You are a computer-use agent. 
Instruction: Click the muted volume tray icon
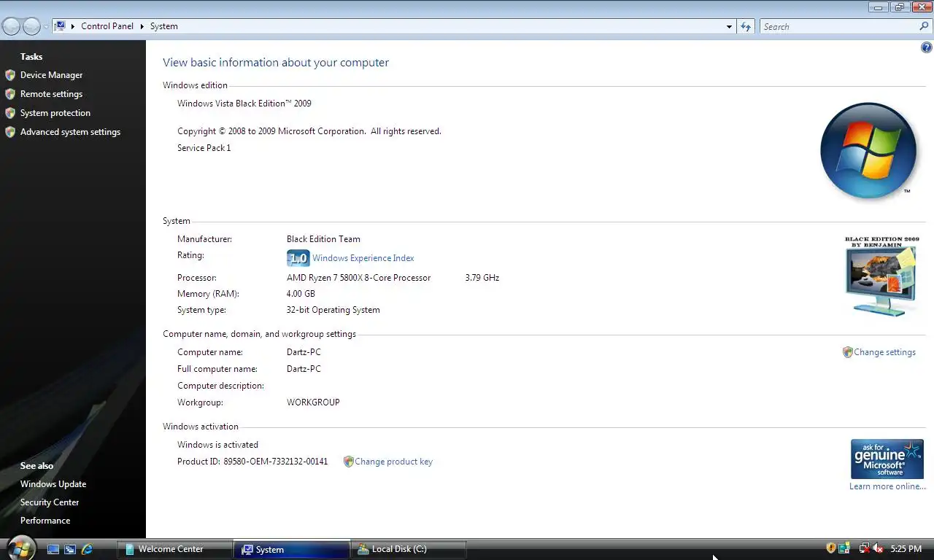point(878,548)
